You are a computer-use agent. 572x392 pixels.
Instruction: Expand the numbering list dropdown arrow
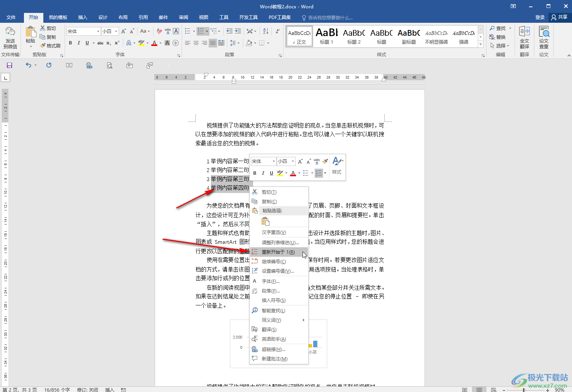tap(207, 31)
